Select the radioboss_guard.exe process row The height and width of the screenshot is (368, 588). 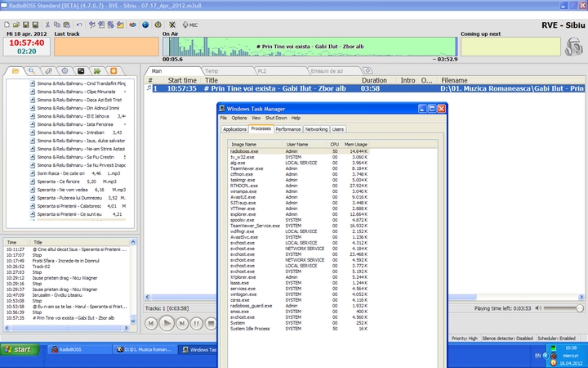point(299,306)
